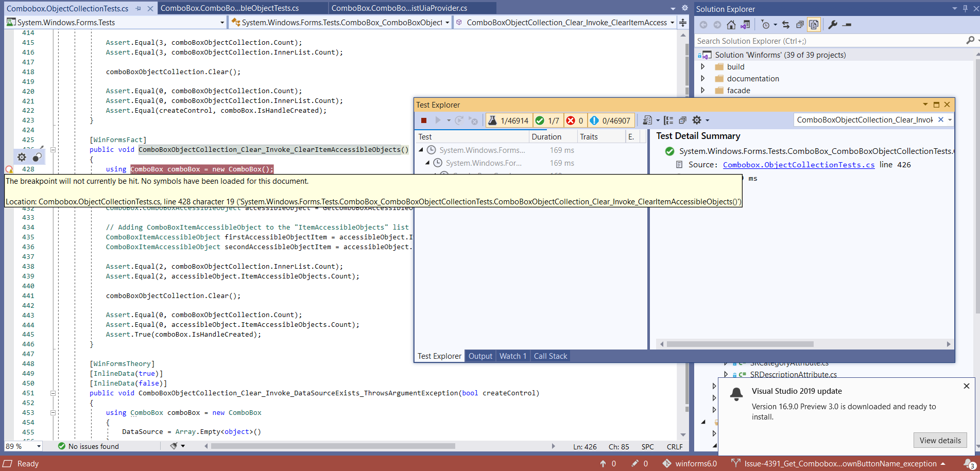This screenshot has width=980, height=471.
Task: Open Combobox.ObjectCollectionTests.cs source link
Action: pyautogui.click(x=799, y=165)
